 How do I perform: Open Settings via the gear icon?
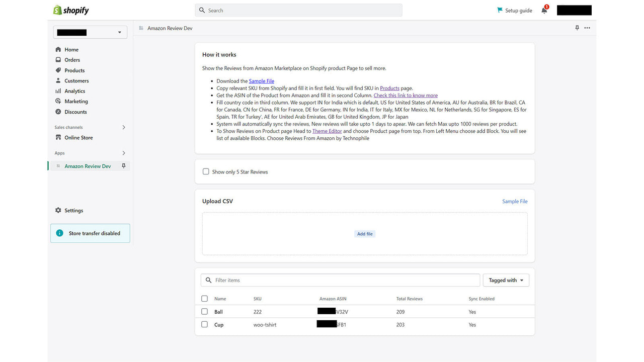coord(59,210)
